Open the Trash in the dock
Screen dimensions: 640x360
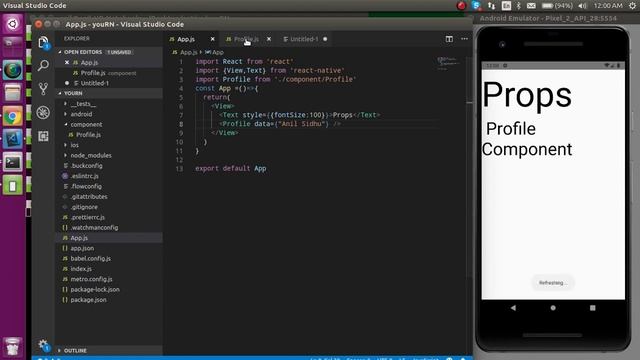tap(12, 346)
